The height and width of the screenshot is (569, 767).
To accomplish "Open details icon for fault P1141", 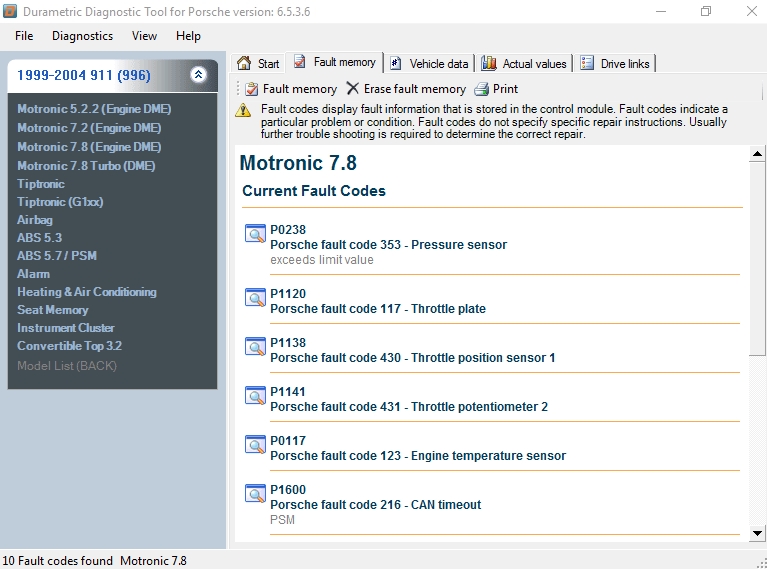I will (255, 395).
